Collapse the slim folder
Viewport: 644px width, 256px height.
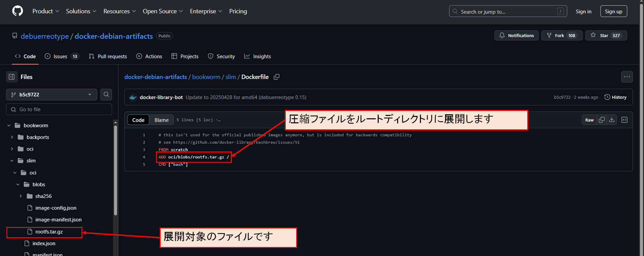12,161
